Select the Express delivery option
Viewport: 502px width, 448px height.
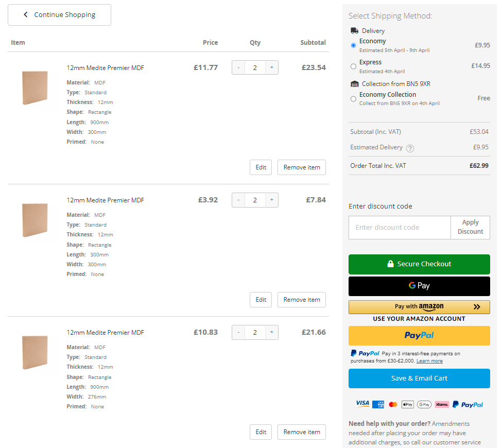point(353,66)
